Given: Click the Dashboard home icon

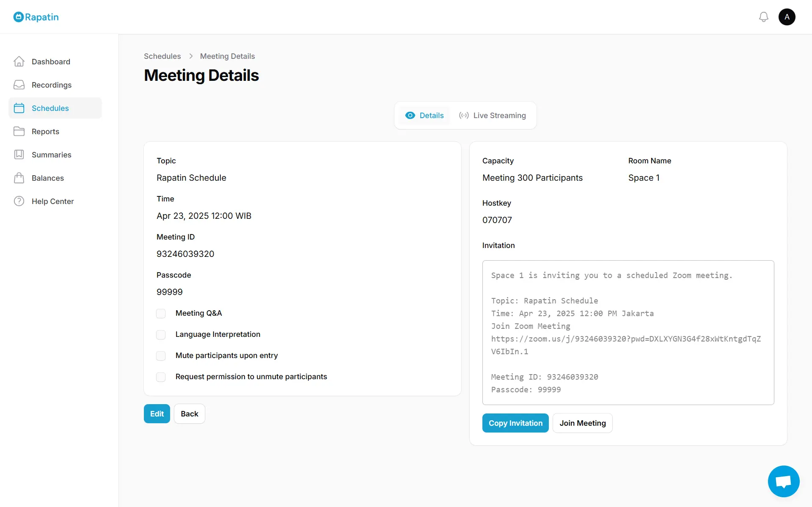Looking at the screenshot, I should pos(19,62).
